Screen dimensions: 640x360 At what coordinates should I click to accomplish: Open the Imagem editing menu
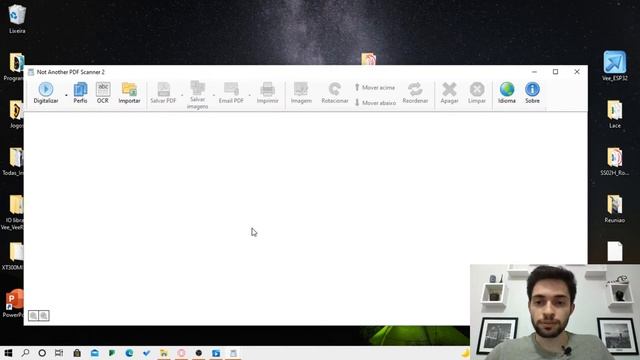point(301,93)
